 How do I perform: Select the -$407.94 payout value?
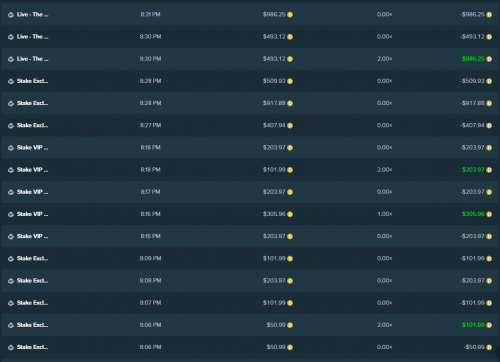pyautogui.click(x=473, y=125)
